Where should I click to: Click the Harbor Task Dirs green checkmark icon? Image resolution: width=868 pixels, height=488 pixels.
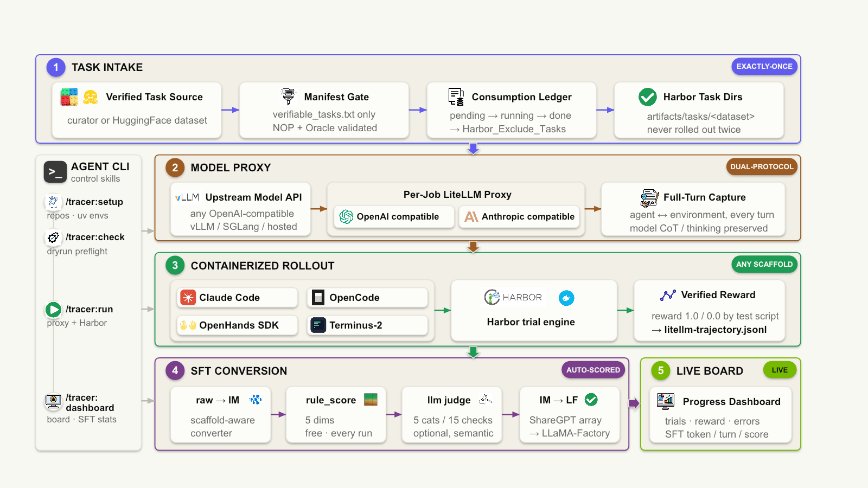pyautogui.click(x=647, y=97)
